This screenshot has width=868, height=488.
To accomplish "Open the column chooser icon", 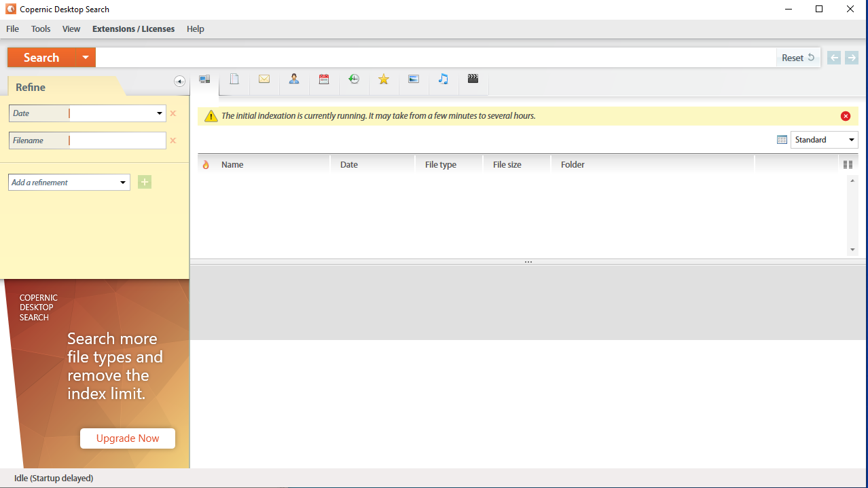I will tap(848, 164).
